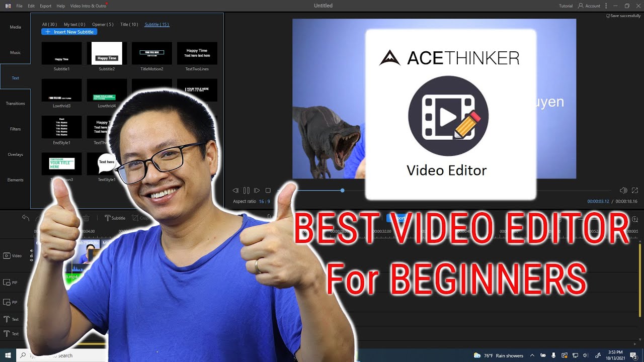Enter fullscreen preview mode
The image size is (644, 362).
point(635,191)
